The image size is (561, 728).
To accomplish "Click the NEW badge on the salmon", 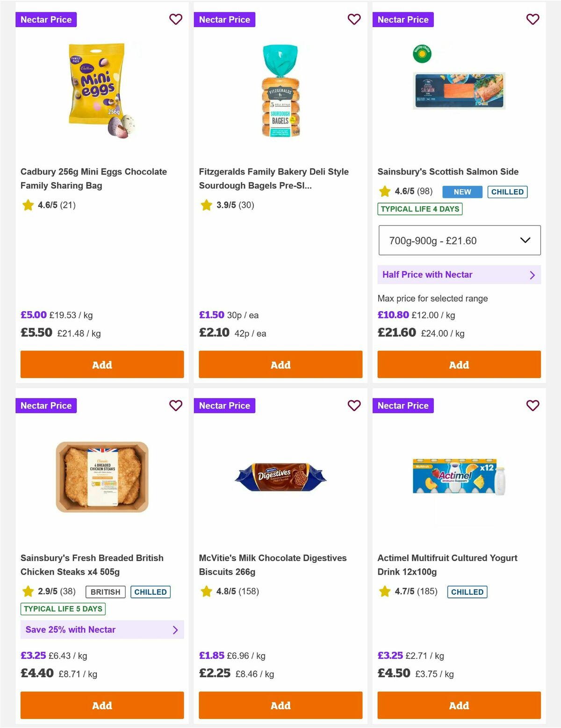I will pos(461,192).
